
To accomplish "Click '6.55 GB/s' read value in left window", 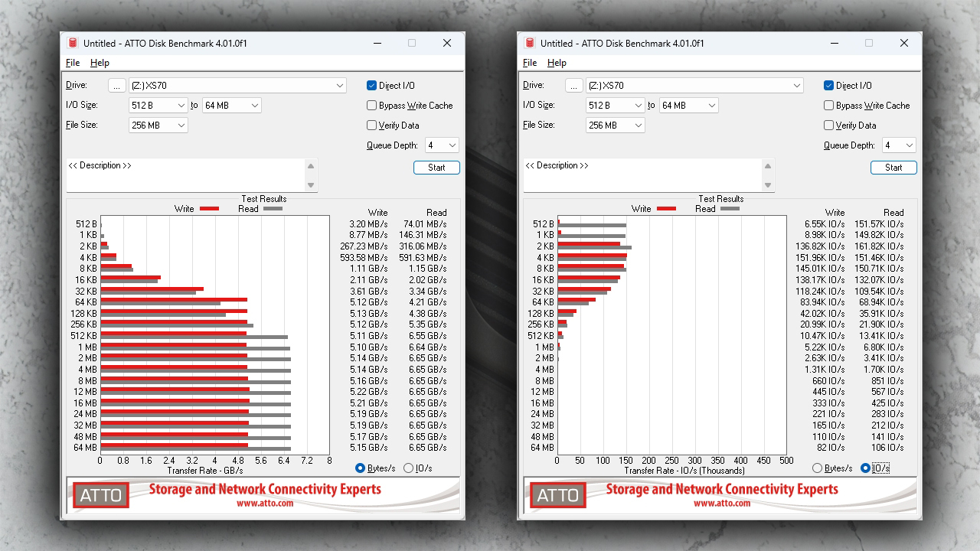I will (428, 336).
